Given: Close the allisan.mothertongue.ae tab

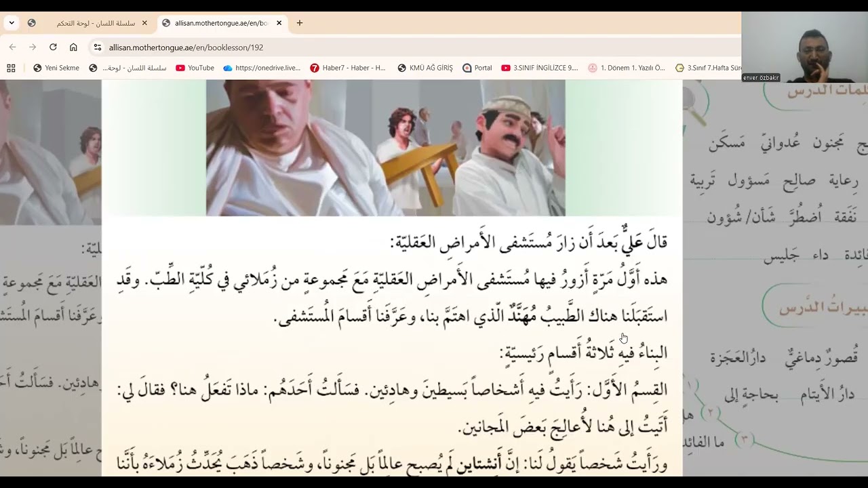Looking at the screenshot, I should (279, 23).
